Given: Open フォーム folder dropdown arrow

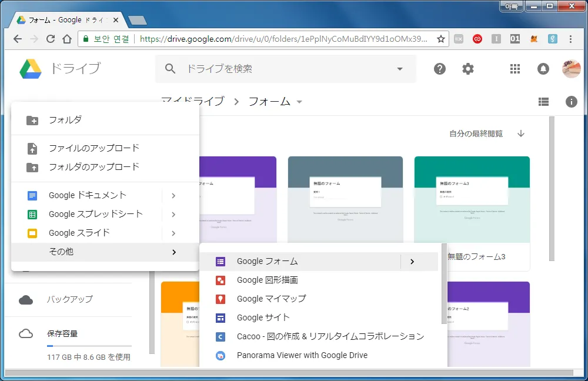Looking at the screenshot, I should (299, 102).
